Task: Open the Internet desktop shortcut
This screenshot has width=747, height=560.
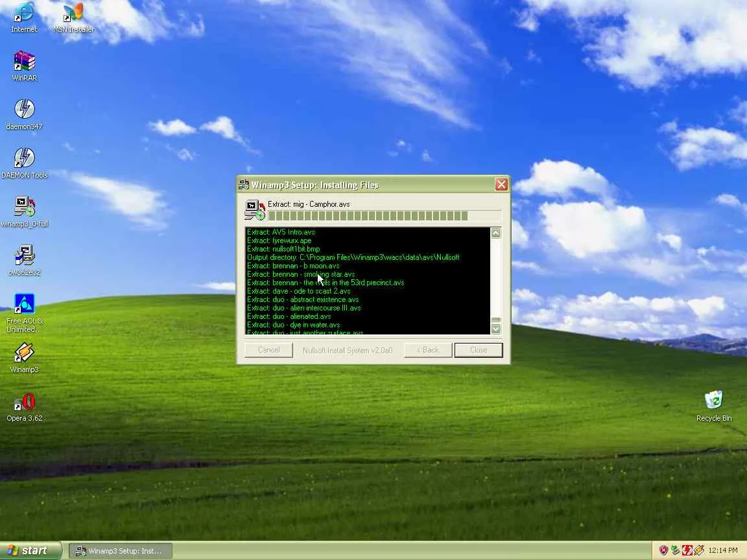Action: 24,17
